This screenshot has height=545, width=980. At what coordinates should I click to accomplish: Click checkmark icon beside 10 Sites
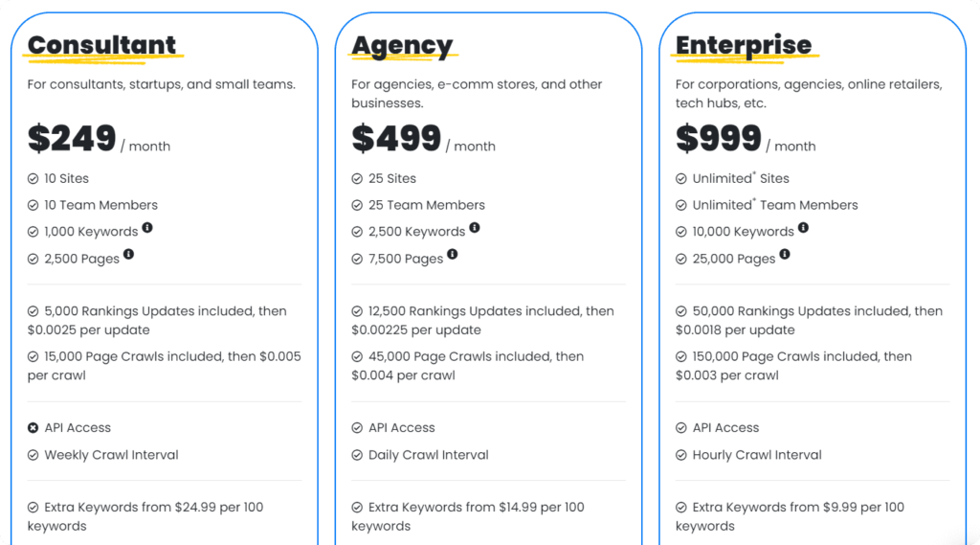33,179
